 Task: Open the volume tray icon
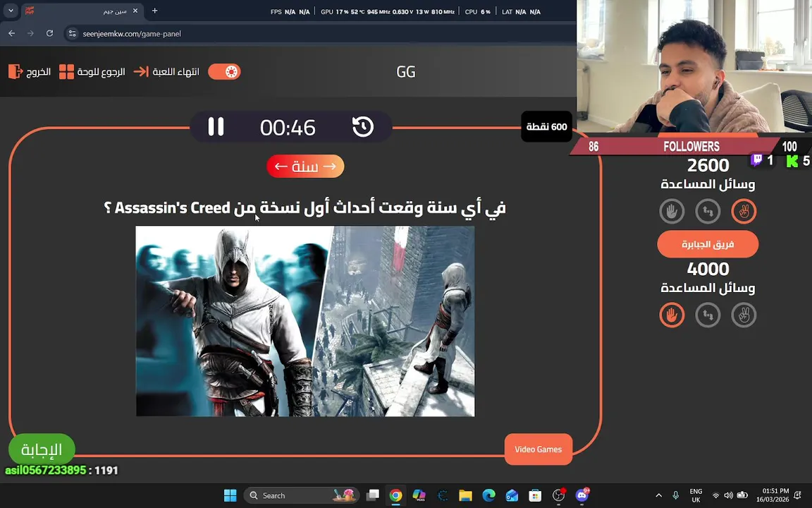[x=728, y=495]
